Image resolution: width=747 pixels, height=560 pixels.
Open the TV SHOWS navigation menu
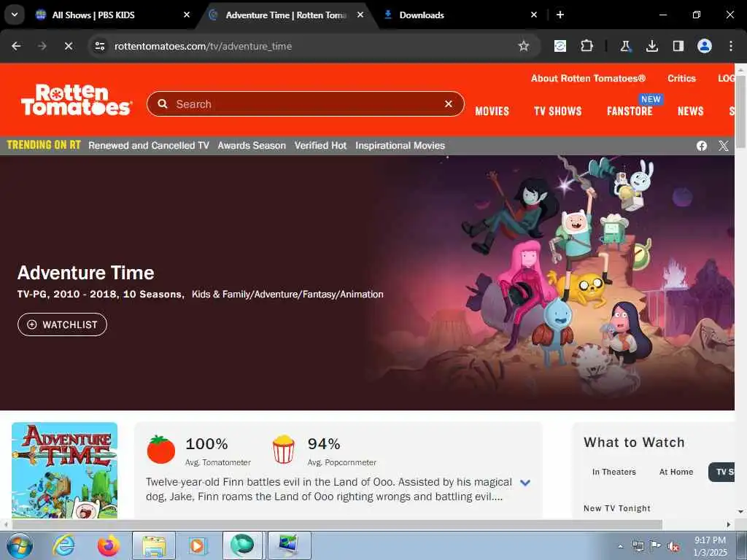(x=558, y=112)
